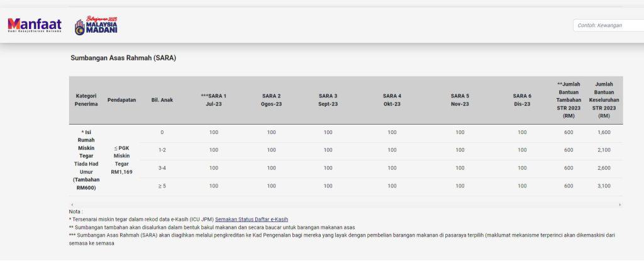
Task: Click the '600' value in the ≥ 5 row
Action: click(x=569, y=186)
